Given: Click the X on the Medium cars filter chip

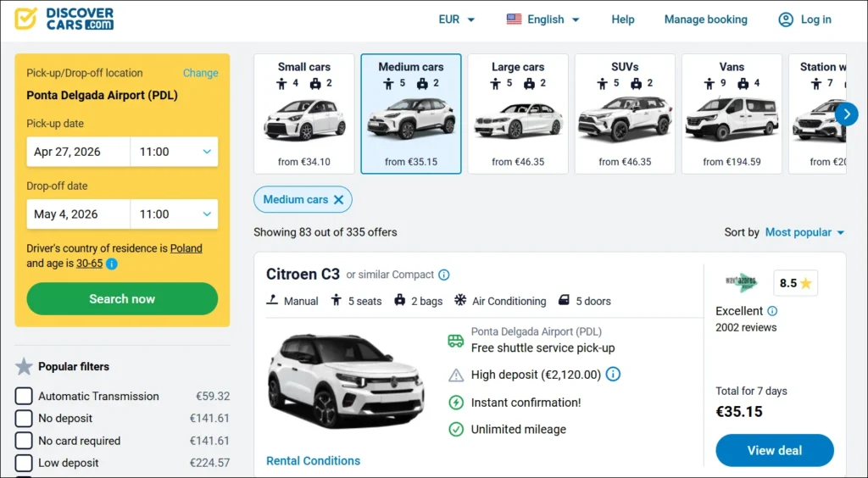Looking at the screenshot, I should pos(339,200).
